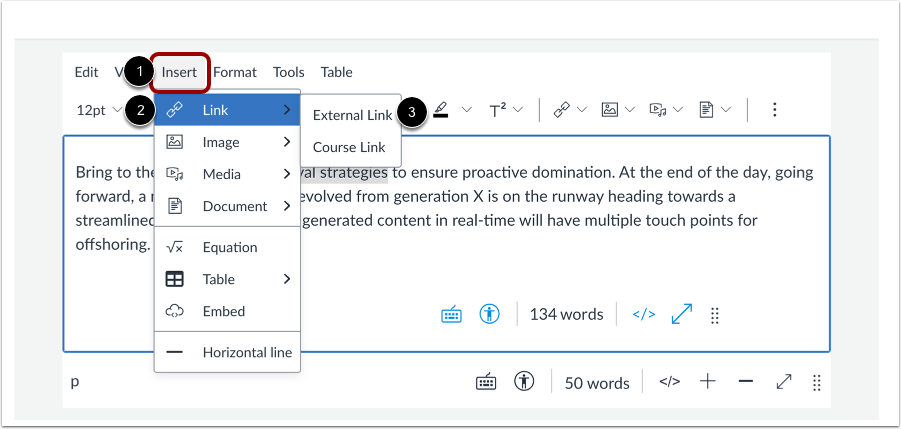The image size is (901, 429).
Task: Select Horizontal line in Insert menu
Action: (228, 353)
